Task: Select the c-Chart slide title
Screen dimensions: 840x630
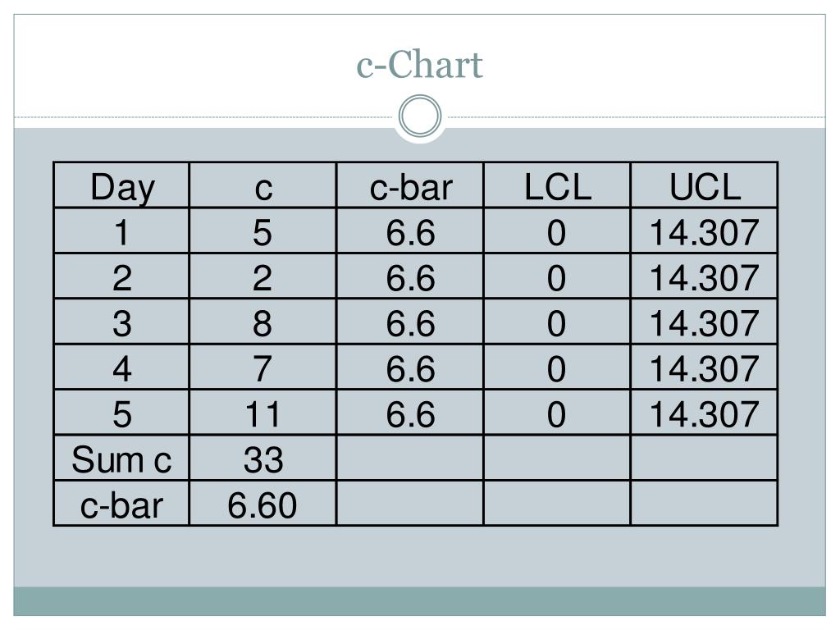Action: click(x=419, y=65)
